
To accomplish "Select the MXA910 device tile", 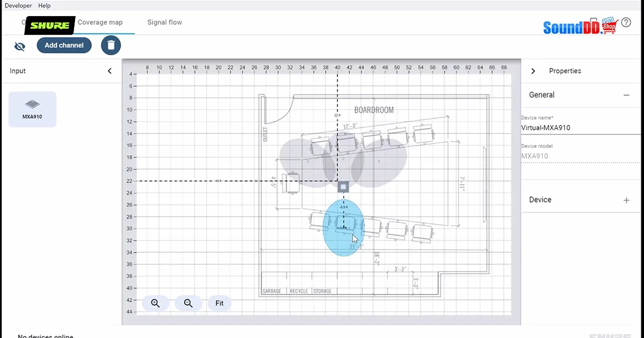I will tap(32, 109).
